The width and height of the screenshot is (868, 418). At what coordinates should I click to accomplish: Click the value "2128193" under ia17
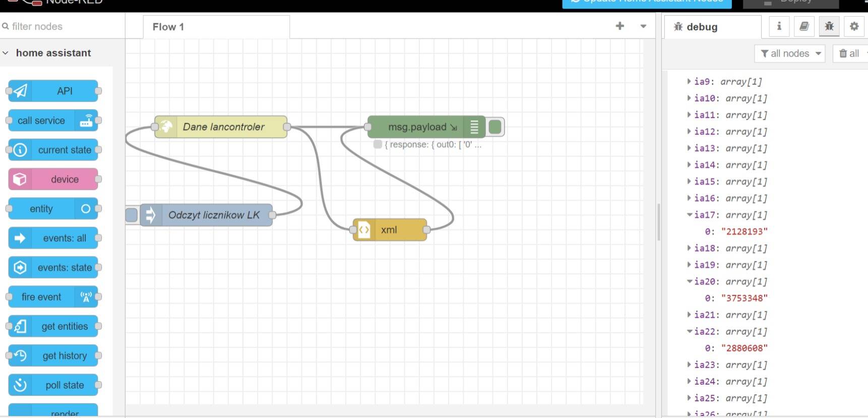point(744,232)
